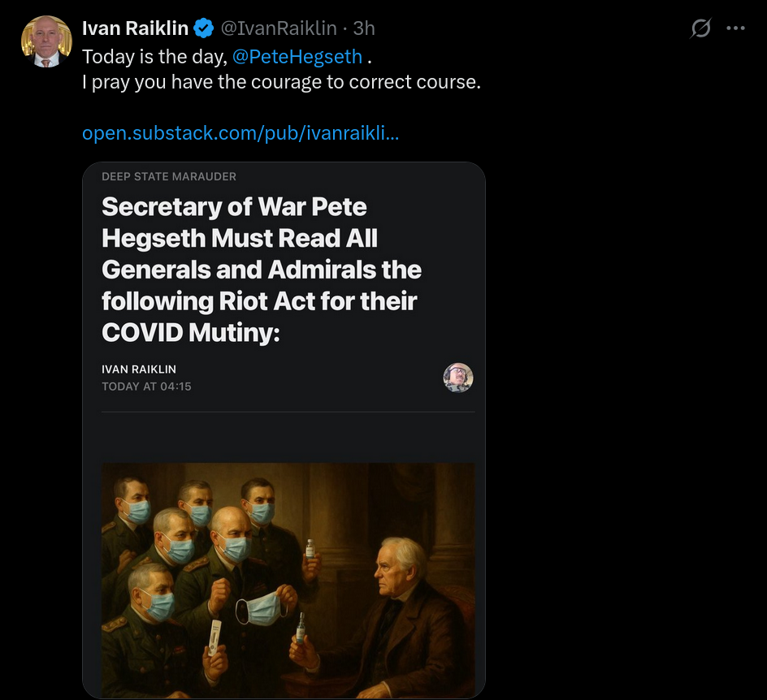Click the IVAN RAIKLIN byline in card
The image size is (767, 700).
[x=139, y=369]
